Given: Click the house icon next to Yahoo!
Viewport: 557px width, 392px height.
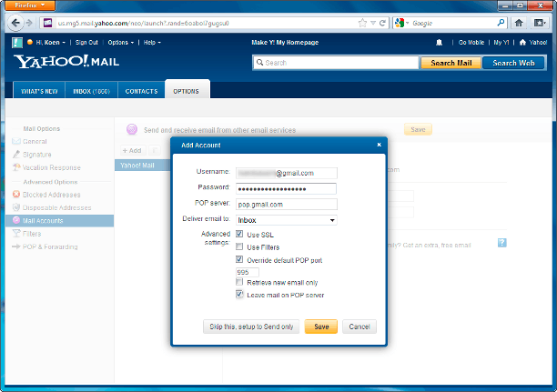Looking at the screenshot, I should tap(522, 43).
